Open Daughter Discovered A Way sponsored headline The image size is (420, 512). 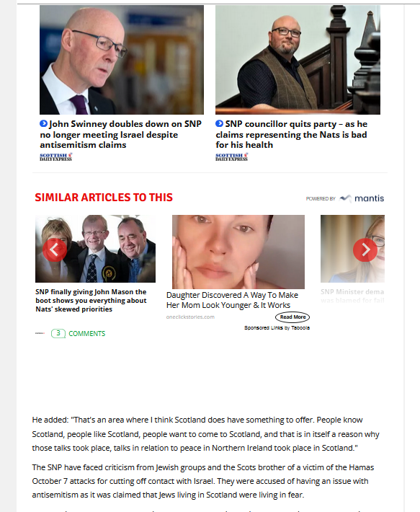232,300
